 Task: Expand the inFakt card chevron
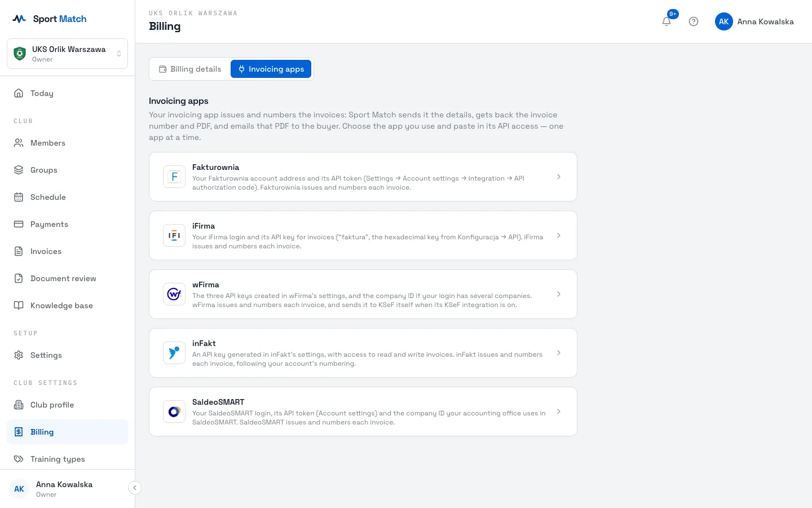click(559, 353)
